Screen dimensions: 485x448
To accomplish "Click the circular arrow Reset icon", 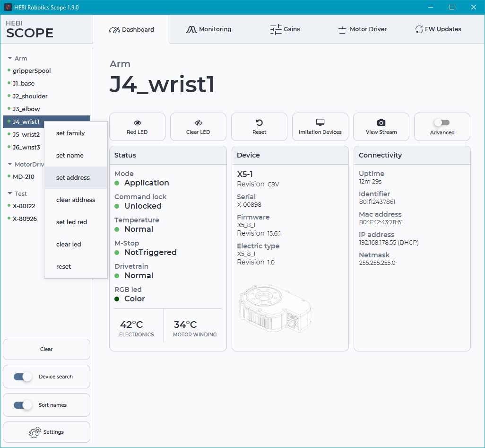I will 259,123.
